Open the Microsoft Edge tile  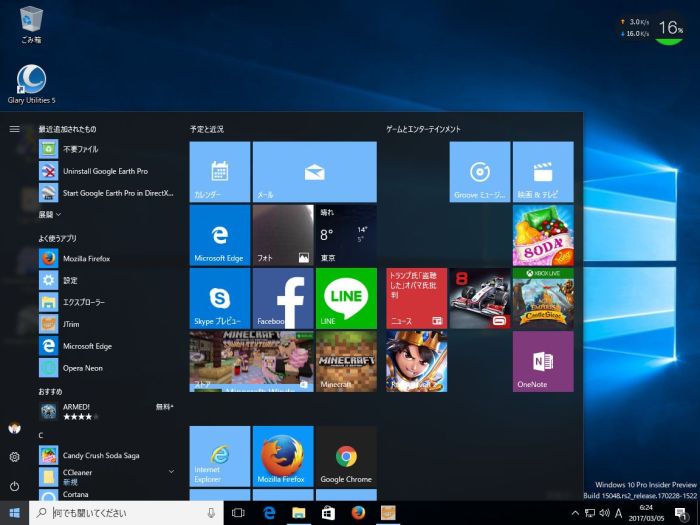[x=219, y=235]
